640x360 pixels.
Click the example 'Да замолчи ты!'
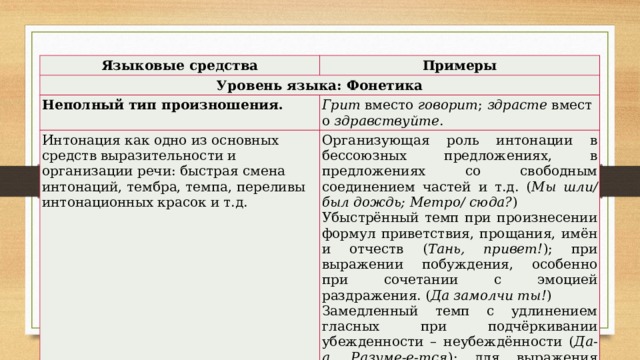click(x=489, y=296)
